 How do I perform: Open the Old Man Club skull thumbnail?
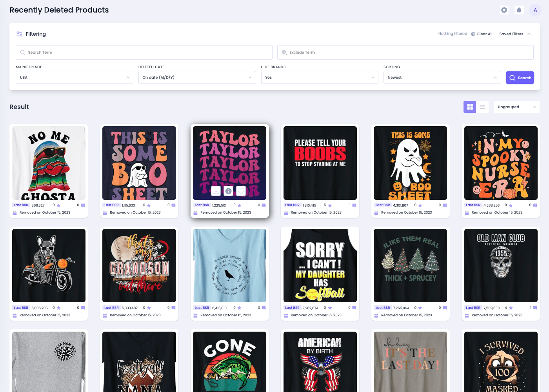tap(501, 266)
